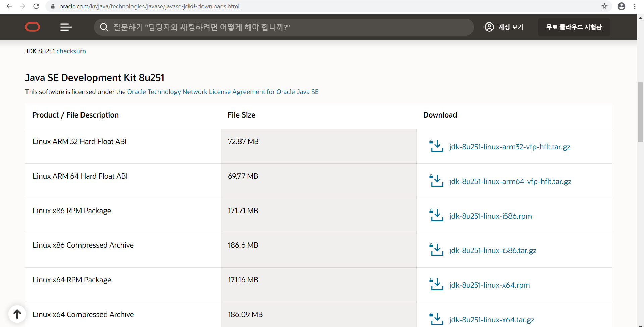Open the Chrome profile avatar icon
Screen dimensions: 644x327
621,6
